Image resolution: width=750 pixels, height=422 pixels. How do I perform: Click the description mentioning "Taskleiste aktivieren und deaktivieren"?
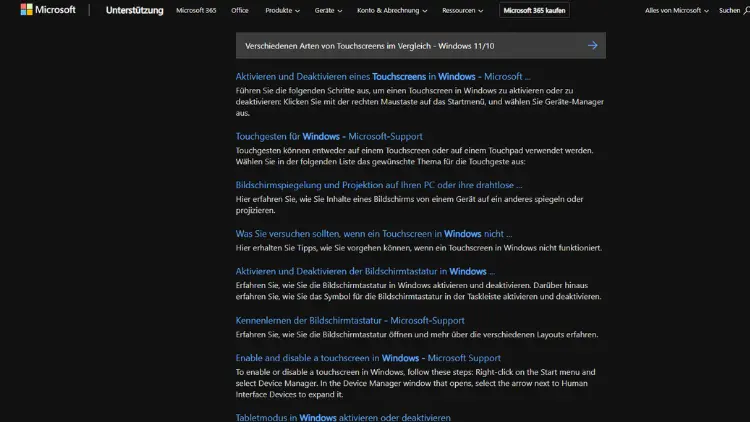(x=418, y=291)
